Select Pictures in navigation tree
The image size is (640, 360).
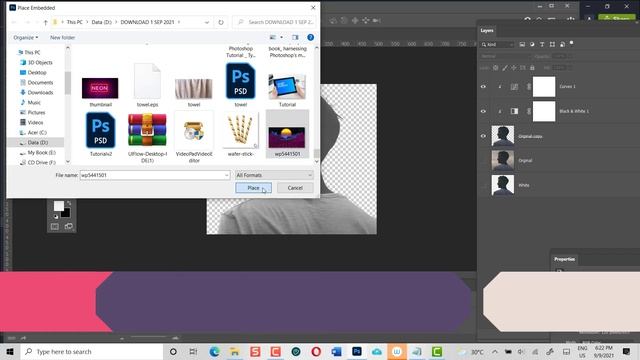pos(36,112)
